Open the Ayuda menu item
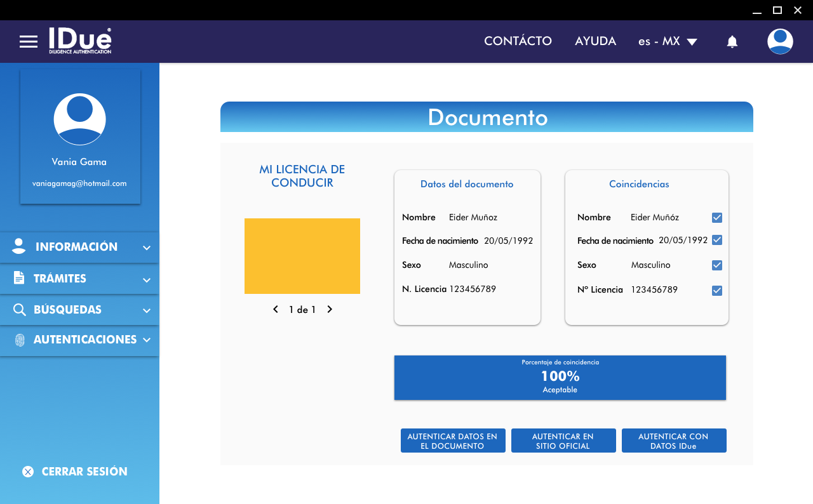Screen dimensions: 813x504 point(595,41)
